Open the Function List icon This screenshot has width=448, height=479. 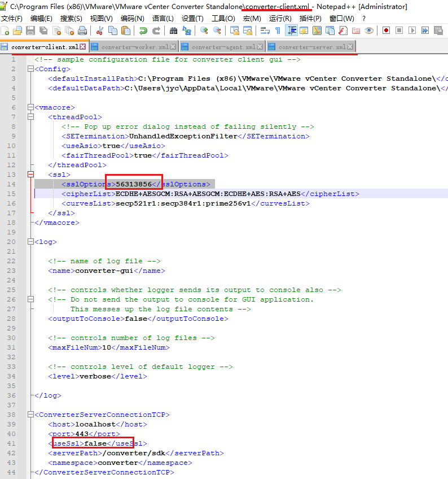(343, 31)
